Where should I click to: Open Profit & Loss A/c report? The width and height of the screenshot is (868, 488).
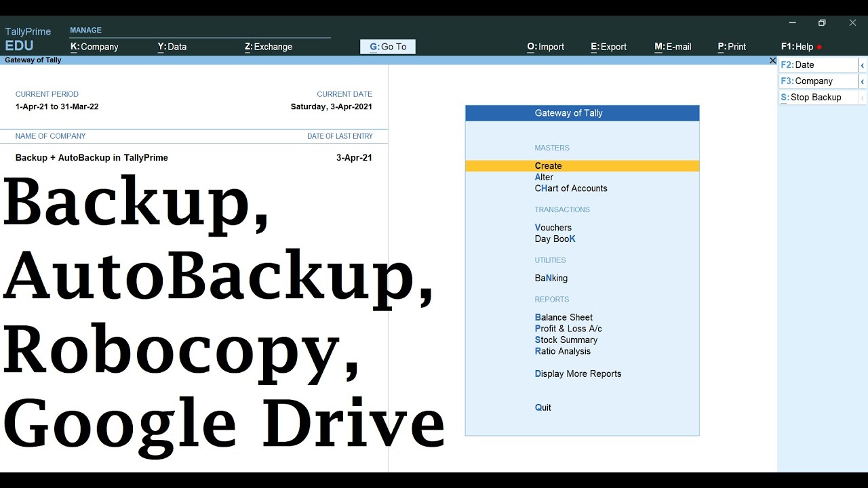(568, 329)
